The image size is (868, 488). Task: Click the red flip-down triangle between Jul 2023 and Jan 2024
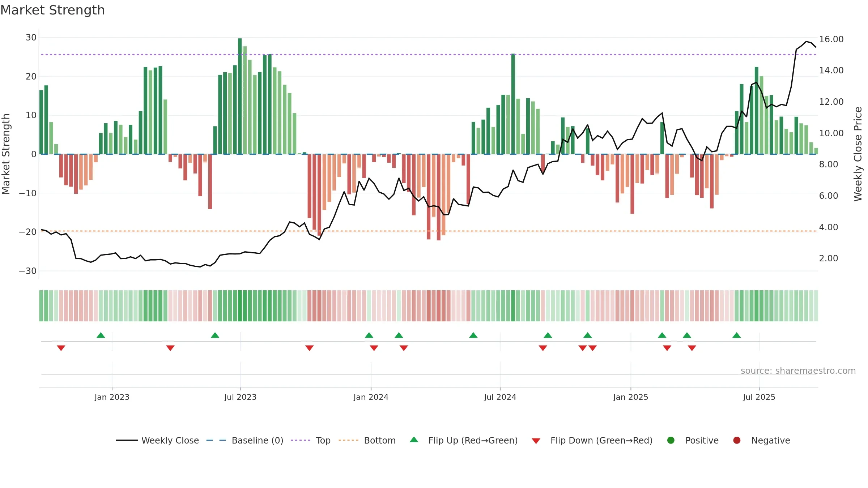[x=309, y=348]
